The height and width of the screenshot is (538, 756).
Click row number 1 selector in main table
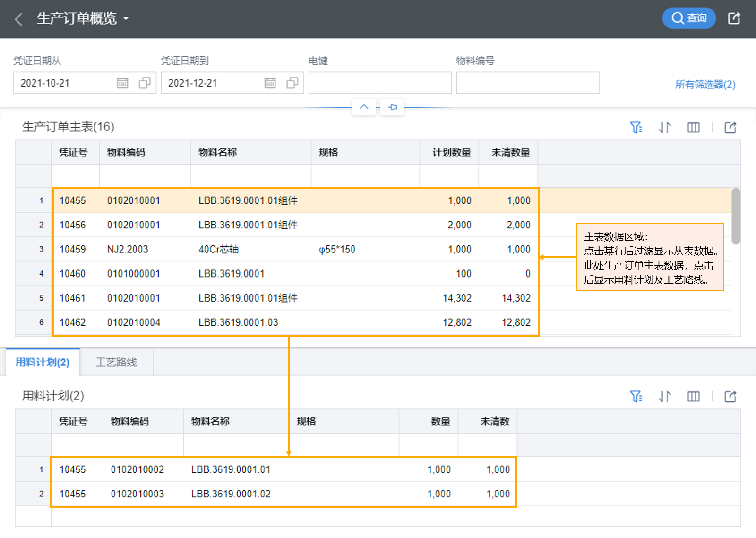pos(34,200)
